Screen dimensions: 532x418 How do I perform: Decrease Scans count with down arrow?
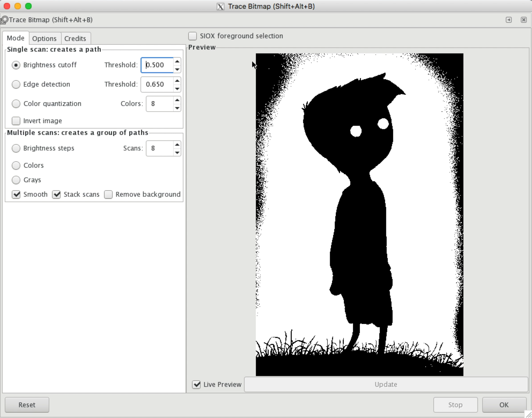click(x=177, y=152)
